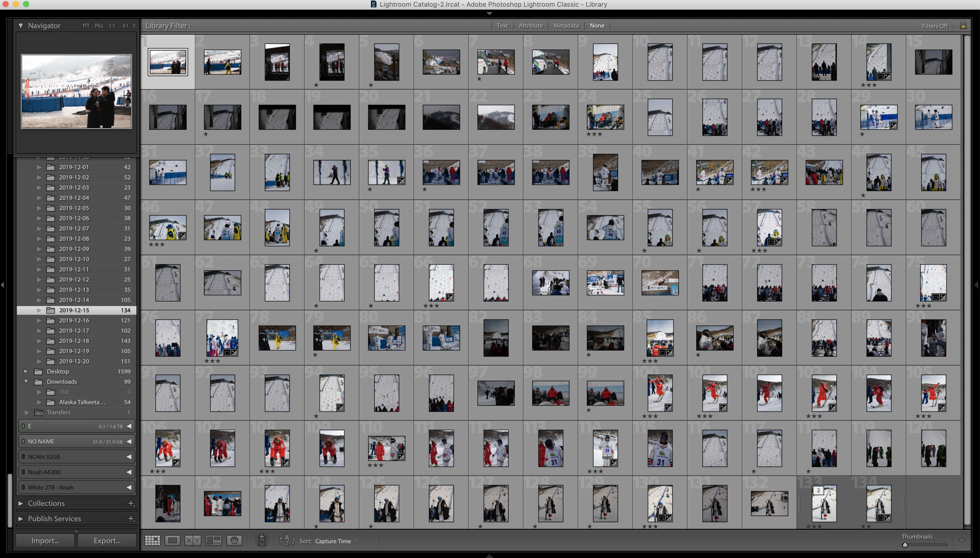Add a new collection with plus icon
Viewport: 980px width, 558px height.
[x=131, y=503]
